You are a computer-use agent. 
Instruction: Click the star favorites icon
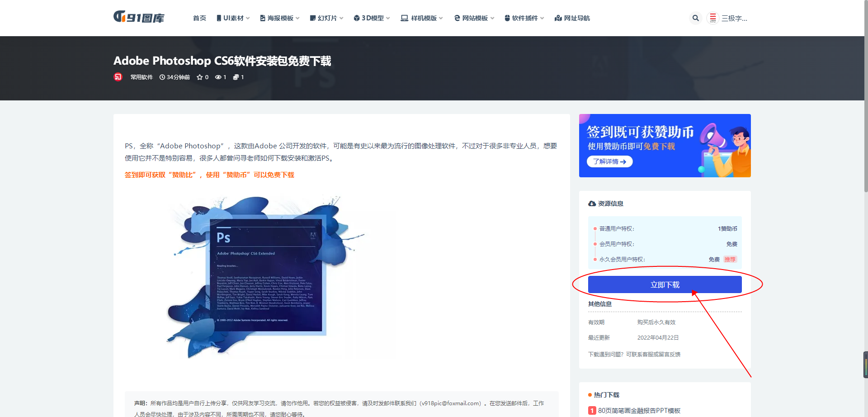[x=199, y=77]
